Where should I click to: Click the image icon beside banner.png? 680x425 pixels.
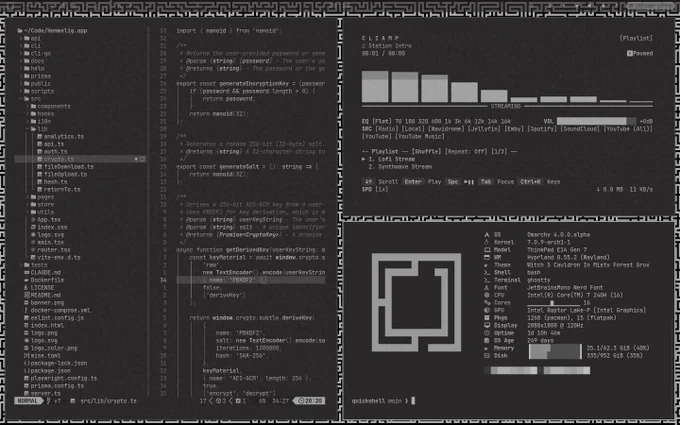26,303
